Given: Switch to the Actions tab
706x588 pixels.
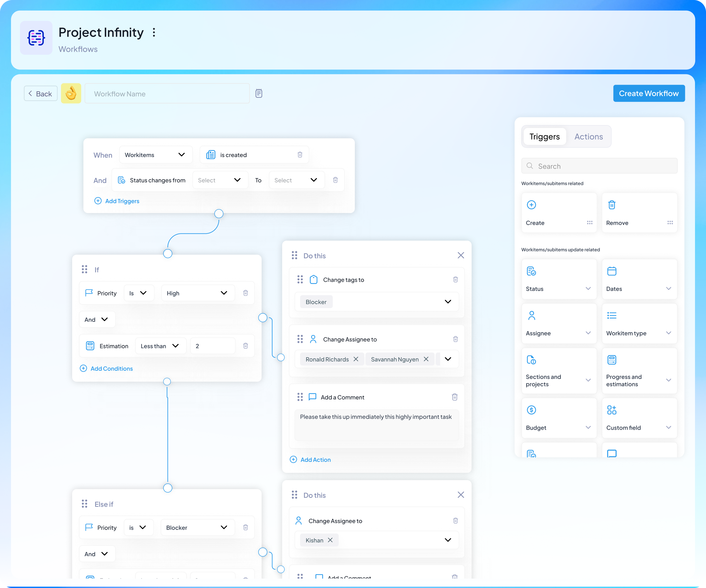Looking at the screenshot, I should coord(588,137).
